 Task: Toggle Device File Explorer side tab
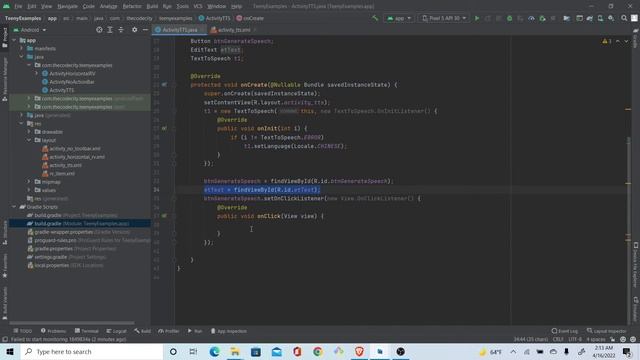(636, 265)
